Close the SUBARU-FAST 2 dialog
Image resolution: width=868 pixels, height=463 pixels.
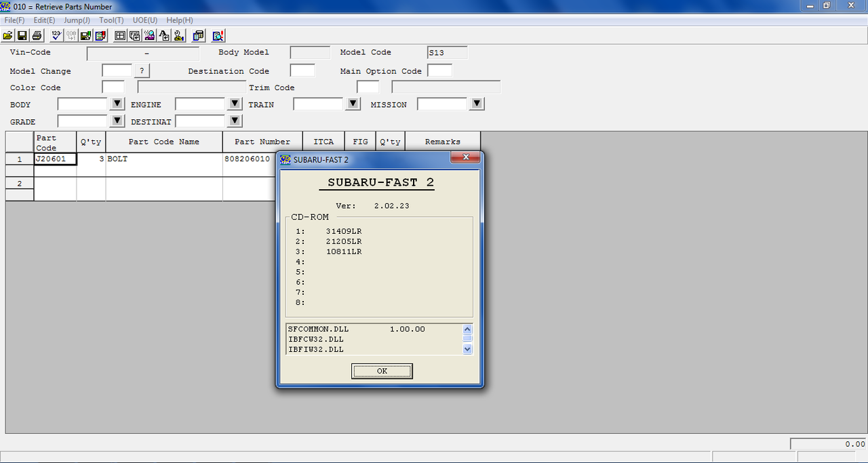tap(466, 157)
